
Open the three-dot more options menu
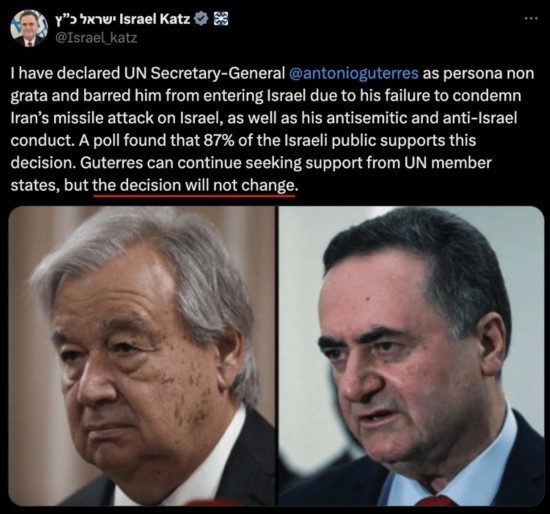click(x=531, y=18)
